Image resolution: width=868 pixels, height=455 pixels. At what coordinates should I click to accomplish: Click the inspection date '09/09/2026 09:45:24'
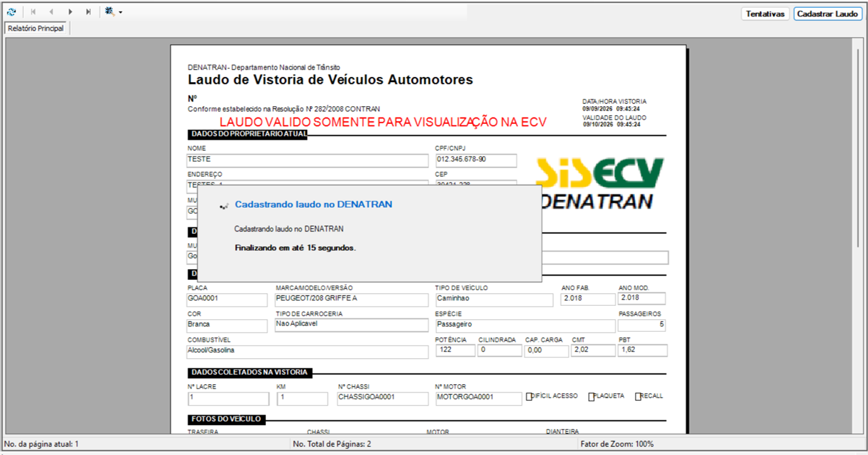tap(612, 109)
